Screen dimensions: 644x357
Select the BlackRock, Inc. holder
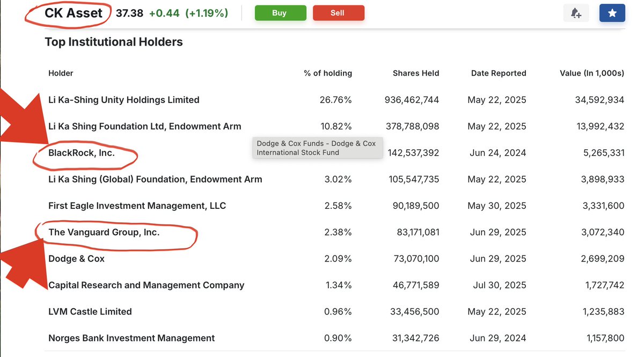click(x=82, y=152)
